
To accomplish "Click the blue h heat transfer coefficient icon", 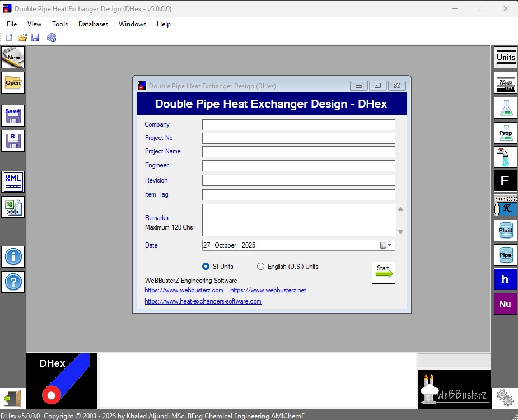I will pyautogui.click(x=505, y=279).
